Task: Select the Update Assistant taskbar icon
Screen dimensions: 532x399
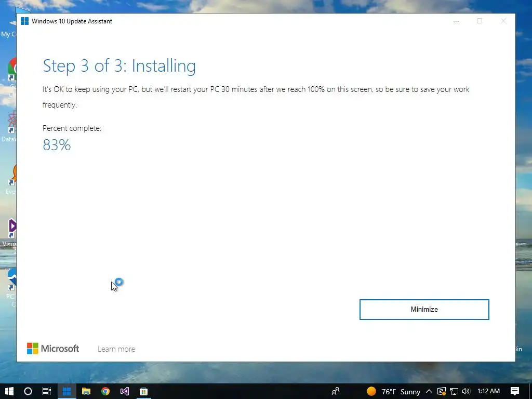Action: pyautogui.click(x=67, y=391)
